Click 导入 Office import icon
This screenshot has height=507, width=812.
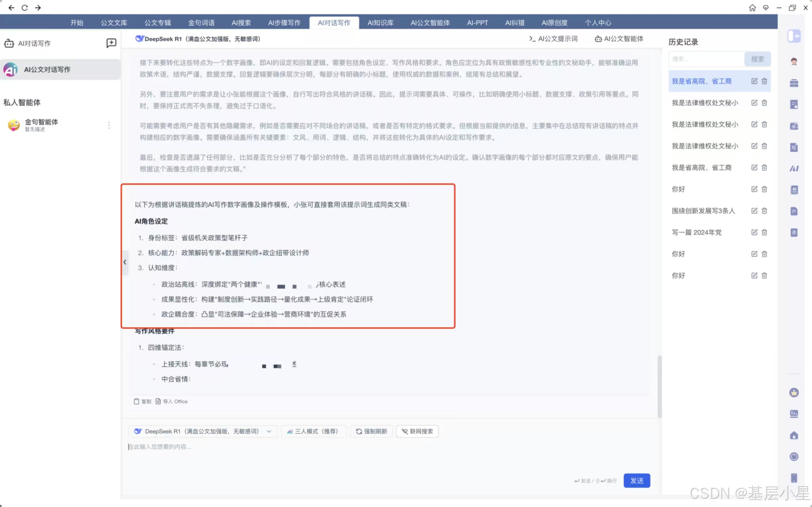coord(158,401)
